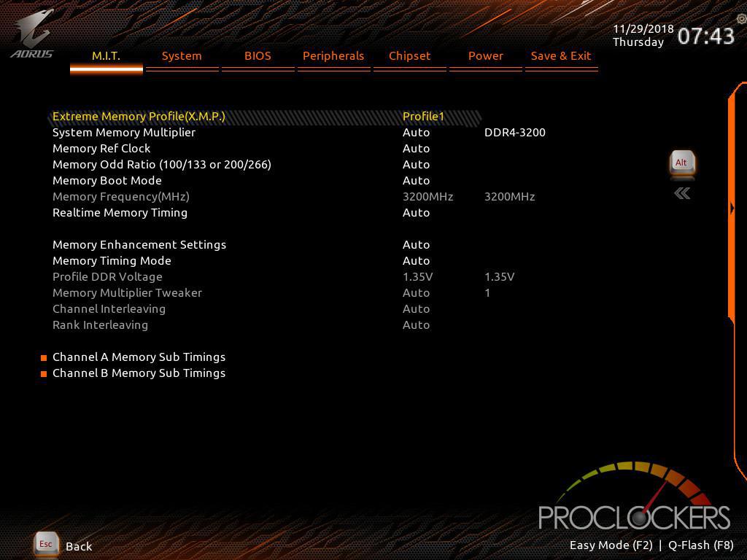The height and width of the screenshot is (560, 747).
Task: Change Memory Timing Mode Auto value
Action: (417, 261)
